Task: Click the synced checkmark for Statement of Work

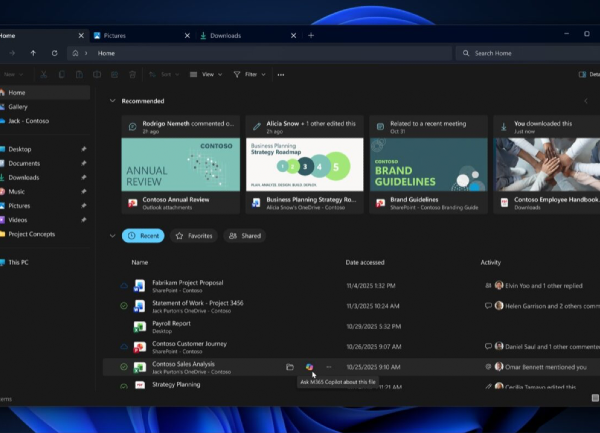Action: click(124, 306)
